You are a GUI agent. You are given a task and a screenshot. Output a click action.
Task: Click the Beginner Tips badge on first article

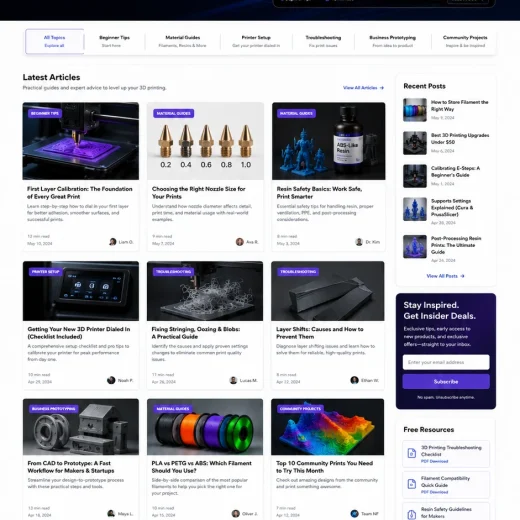click(x=45, y=113)
